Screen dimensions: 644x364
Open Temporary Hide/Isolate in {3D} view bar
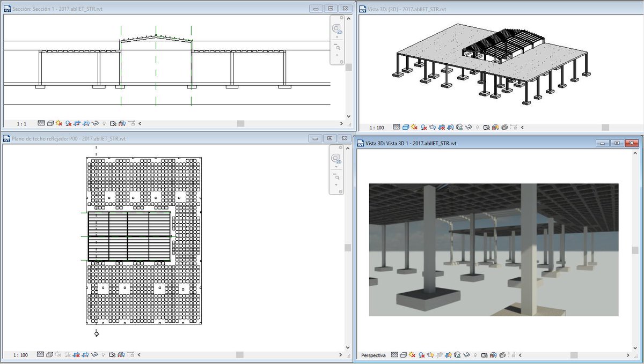469,128
